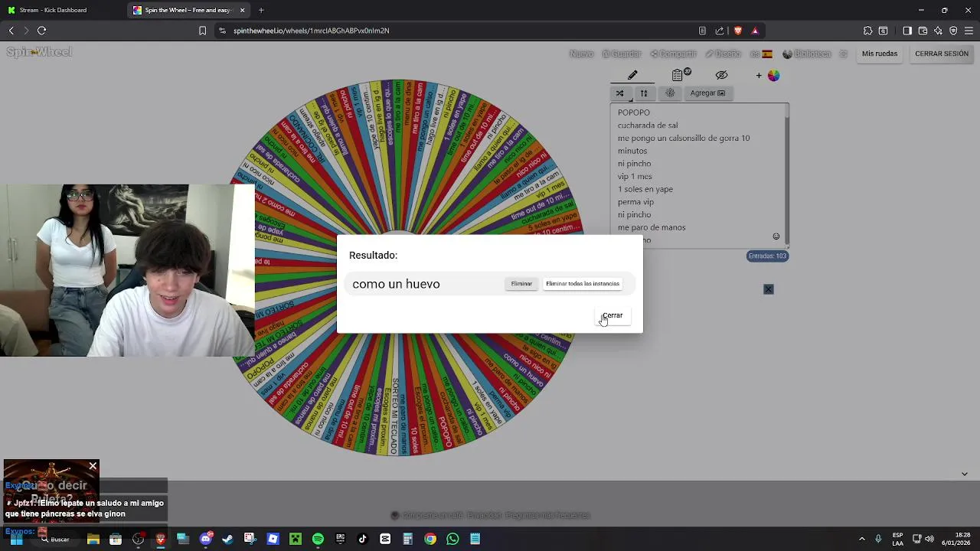Close the result dialog with Cerrar

click(612, 315)
